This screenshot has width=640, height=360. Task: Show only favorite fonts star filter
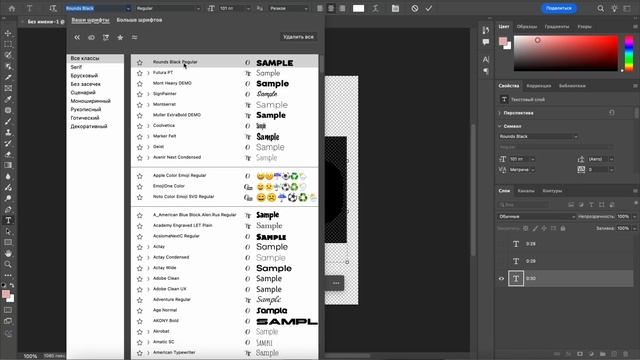tap(120, 37)
